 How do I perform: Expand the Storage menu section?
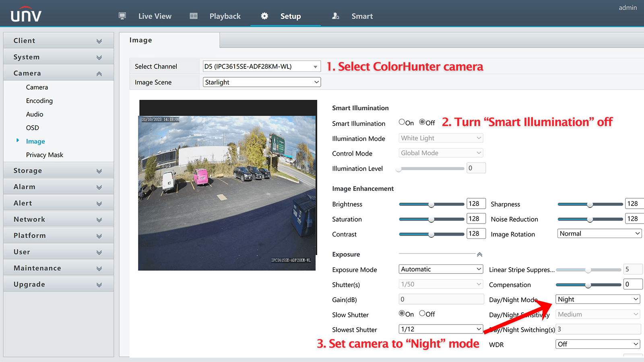click(x=58, y=171)
